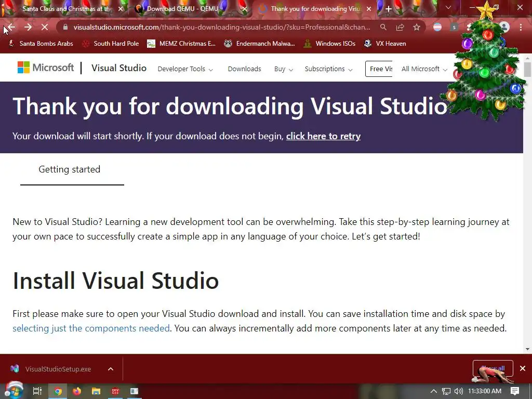
Task: Go forward with the browser forward arrow
Action: (28, 27)
